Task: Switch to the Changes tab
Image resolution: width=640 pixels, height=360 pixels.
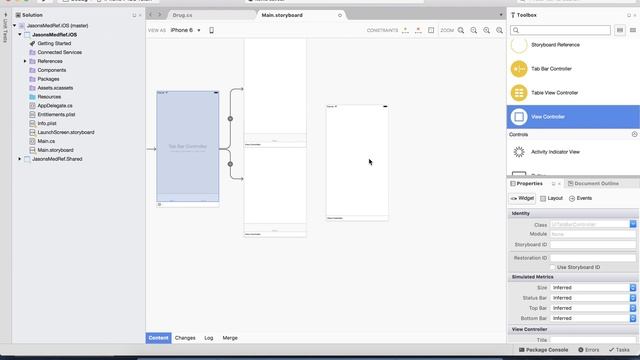Action: [185, 338]
